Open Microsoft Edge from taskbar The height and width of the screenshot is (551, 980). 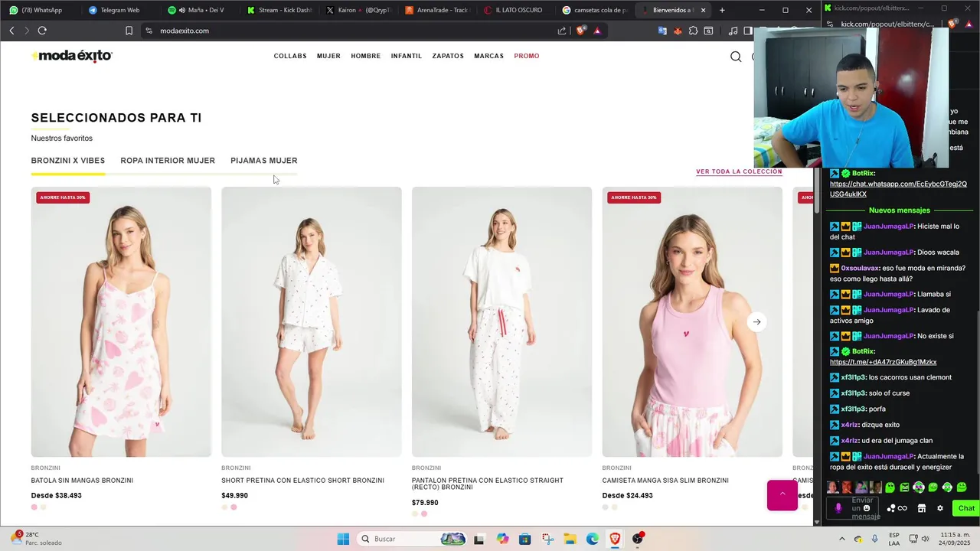pyautogui.click(x=593, y=539)
